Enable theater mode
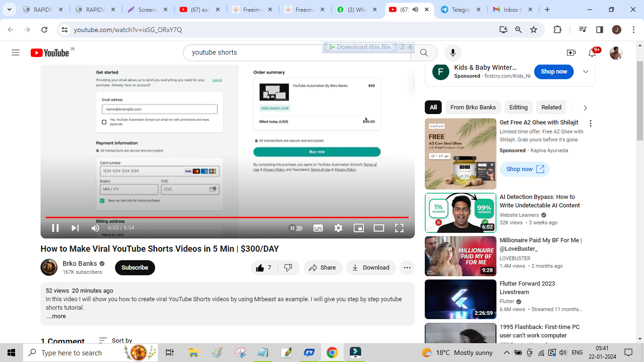Viewport: 644px width, 362px height. point(379,228)
